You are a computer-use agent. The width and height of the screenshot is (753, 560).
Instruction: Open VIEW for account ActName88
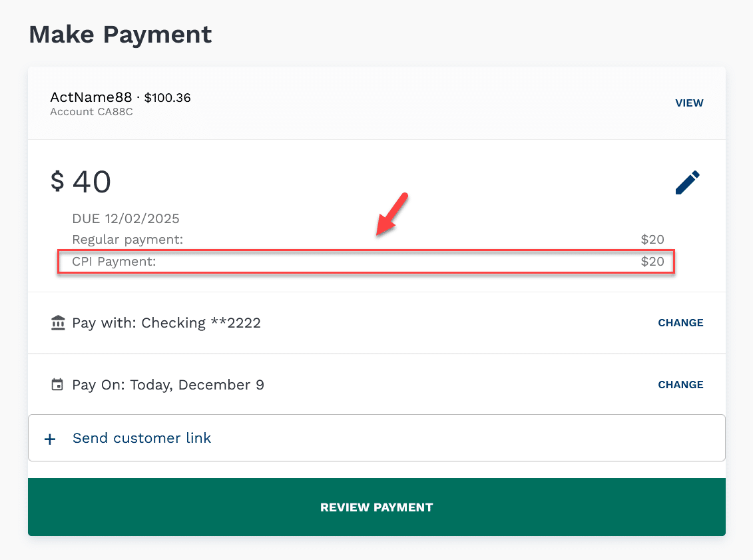[x=689, y=103]
